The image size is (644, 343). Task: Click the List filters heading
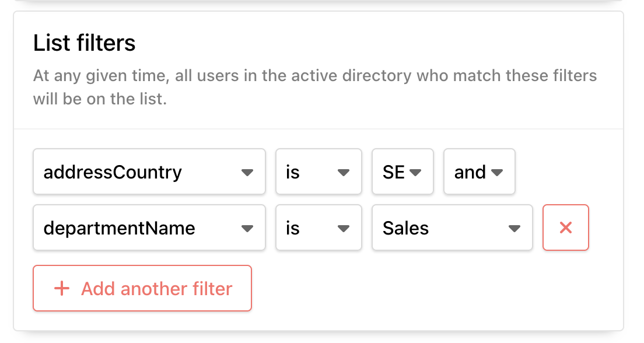tap(84, 43)
